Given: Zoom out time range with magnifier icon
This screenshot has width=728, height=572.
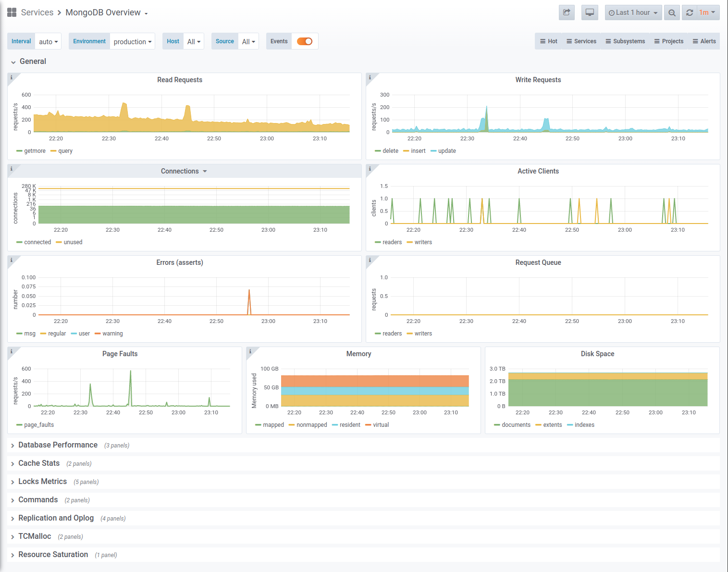Looking at the screenshot, I should pyautogui.click(x=672, y=12).
